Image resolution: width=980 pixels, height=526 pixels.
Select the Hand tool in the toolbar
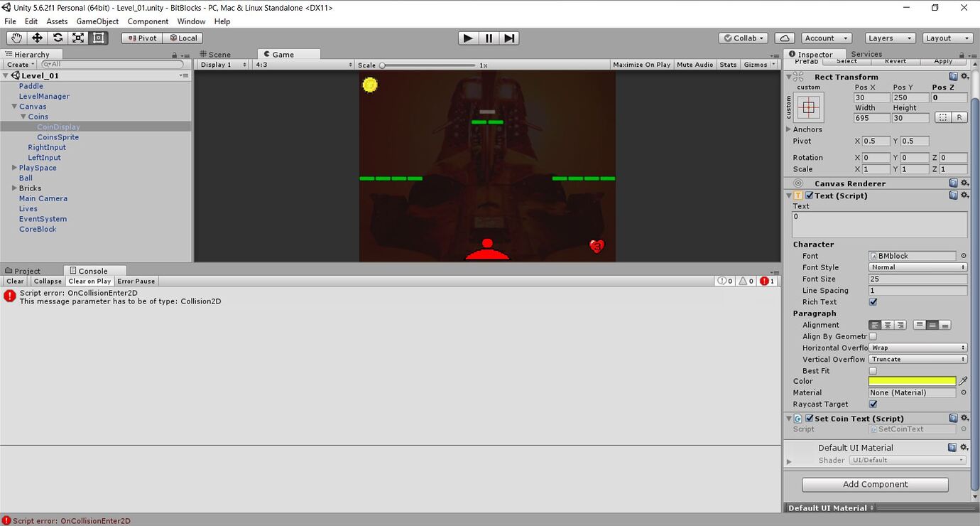coord(16,38)
